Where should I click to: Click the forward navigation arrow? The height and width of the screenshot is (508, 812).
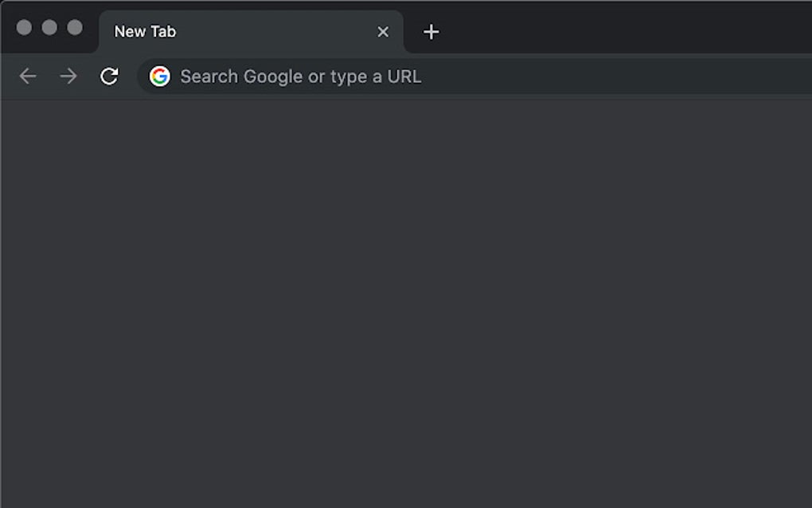[68, 76]
